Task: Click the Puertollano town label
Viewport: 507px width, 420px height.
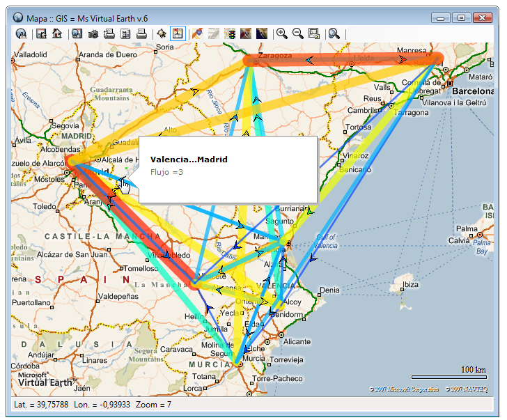Action: (31, 302)
